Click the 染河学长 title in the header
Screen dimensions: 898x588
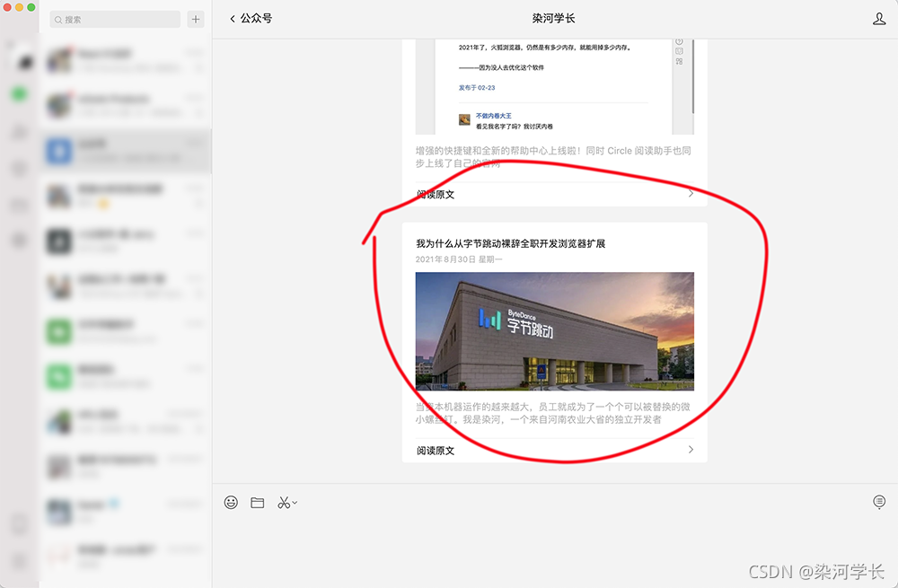point(553,18)
